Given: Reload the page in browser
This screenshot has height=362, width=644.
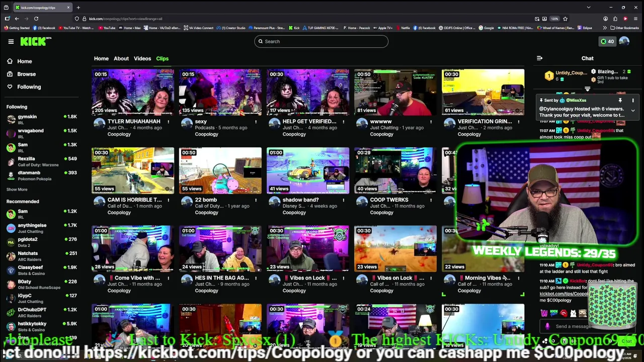Looking at the screenshot, I should (x=36, y=19).
